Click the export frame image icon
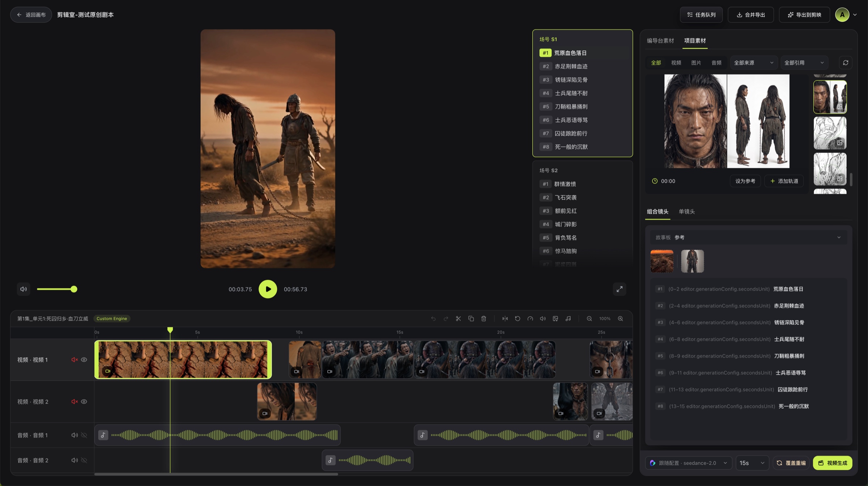 [x=556, y=319]
